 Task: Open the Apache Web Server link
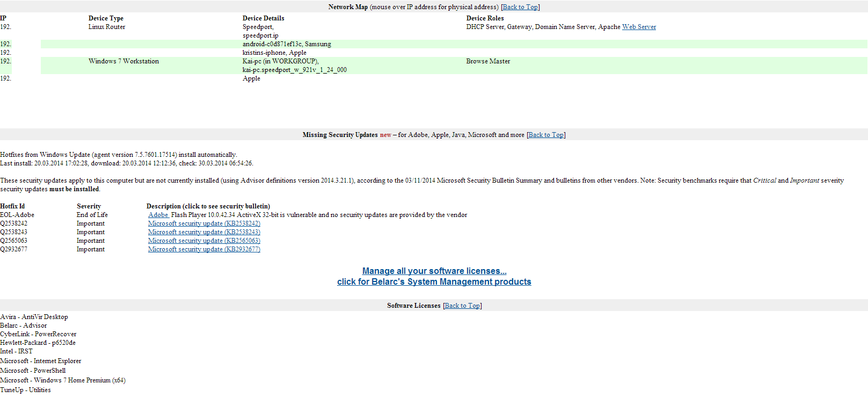[x=639, y=27]
